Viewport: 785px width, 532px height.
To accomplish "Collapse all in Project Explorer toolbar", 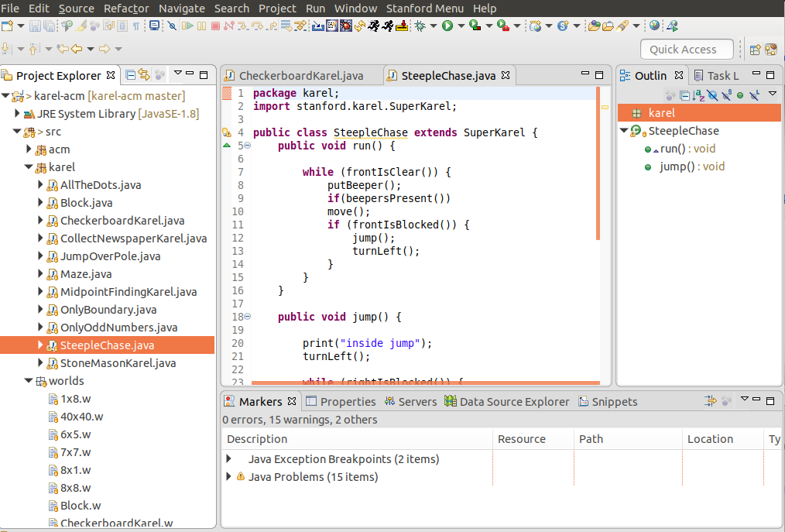I will (131, 75).
